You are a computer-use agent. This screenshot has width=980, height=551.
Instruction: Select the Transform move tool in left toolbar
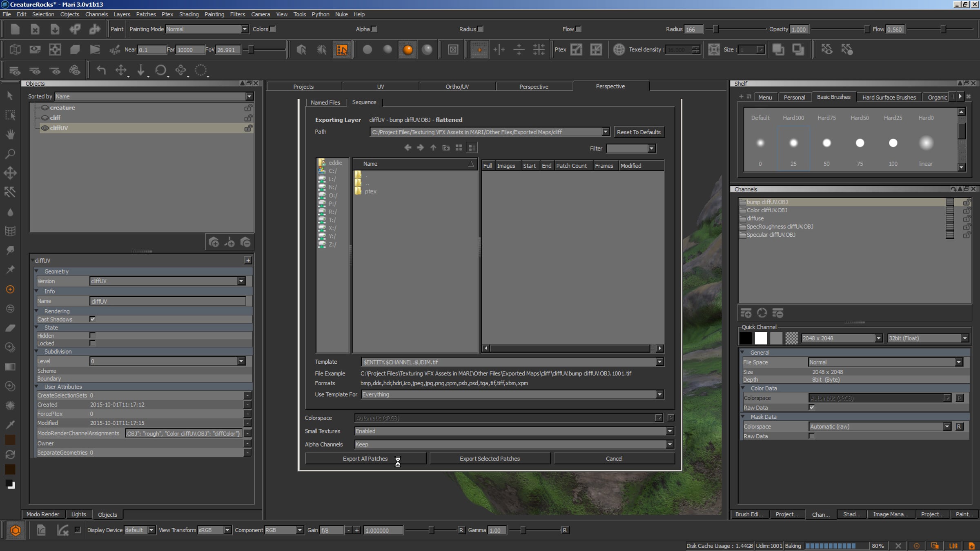10,173
